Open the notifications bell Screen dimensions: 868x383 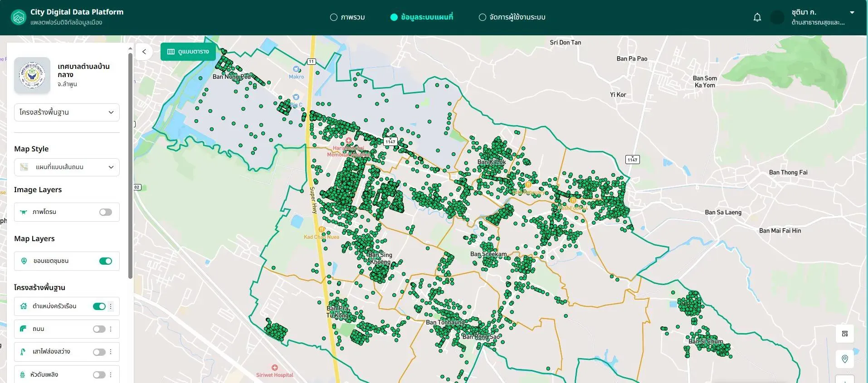(757, 17)
